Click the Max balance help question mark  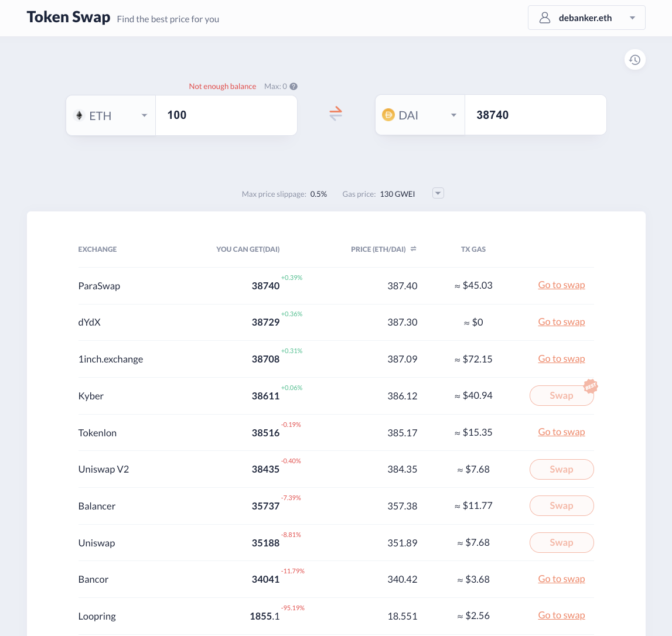tap(294, 87)
